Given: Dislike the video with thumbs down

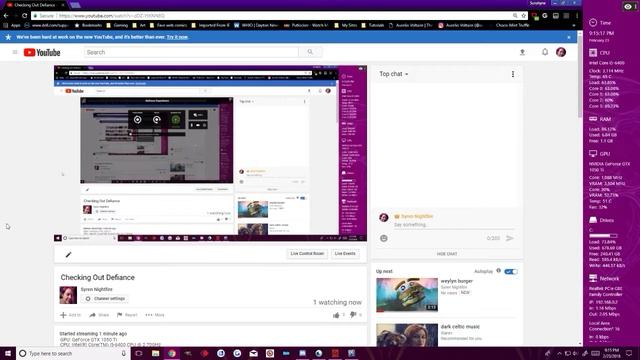Looking at the screenshot, I should click(x=353, y=315).
